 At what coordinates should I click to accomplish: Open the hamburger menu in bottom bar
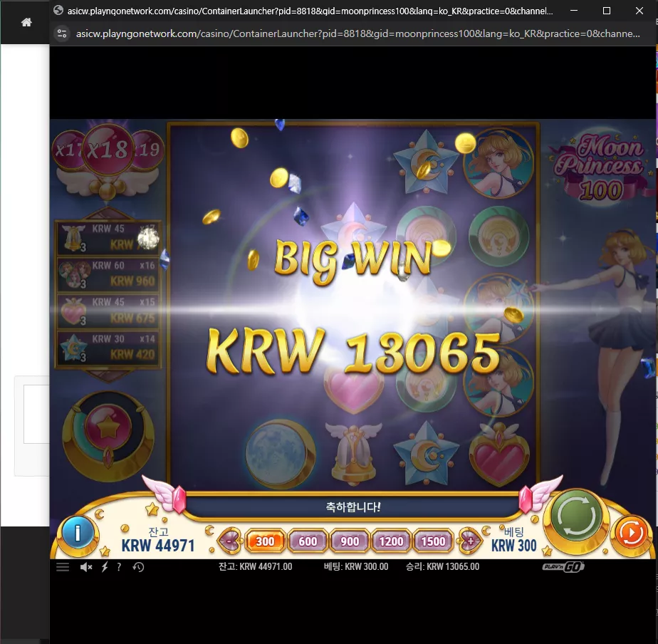tap(63, 567)
